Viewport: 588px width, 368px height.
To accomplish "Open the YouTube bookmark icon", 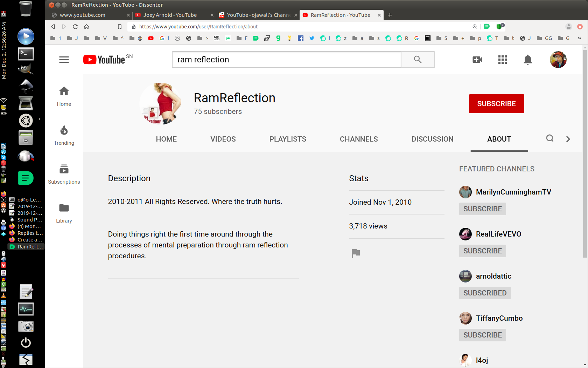I will coord(151,38).
